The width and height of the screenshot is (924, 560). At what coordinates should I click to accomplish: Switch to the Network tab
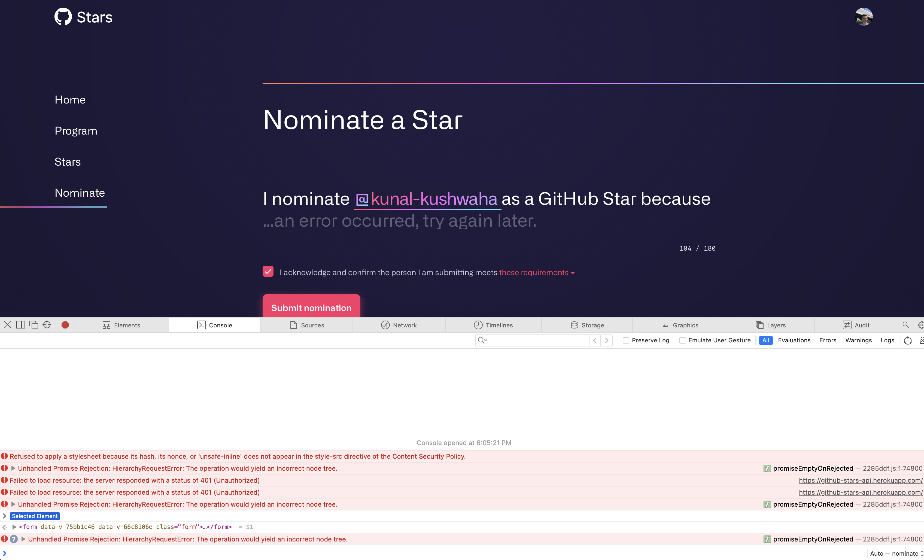(399, 325)
